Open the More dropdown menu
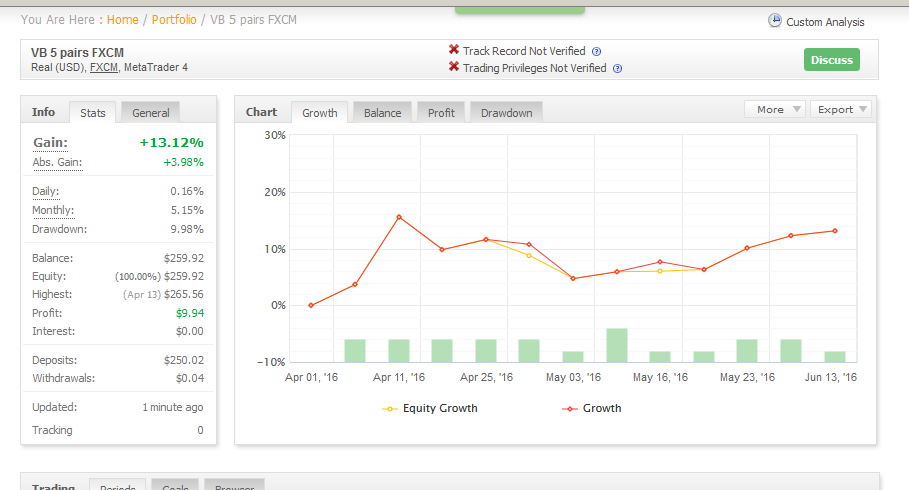The image size is (909, 490). coord(775,110)
